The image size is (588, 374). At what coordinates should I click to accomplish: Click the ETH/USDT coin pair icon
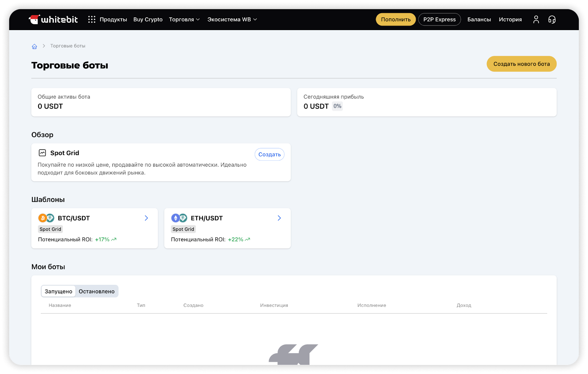coord(179,218)
